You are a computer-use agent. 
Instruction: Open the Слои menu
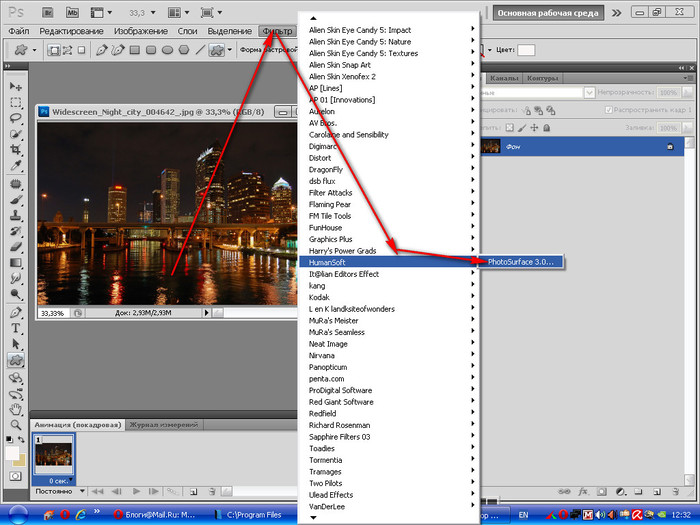coord(187,31)
